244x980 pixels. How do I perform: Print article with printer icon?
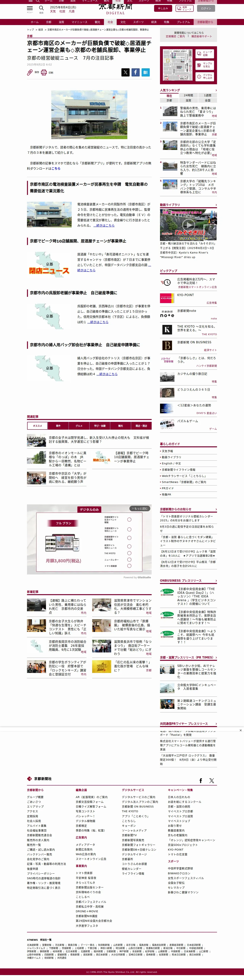(44, 72)
